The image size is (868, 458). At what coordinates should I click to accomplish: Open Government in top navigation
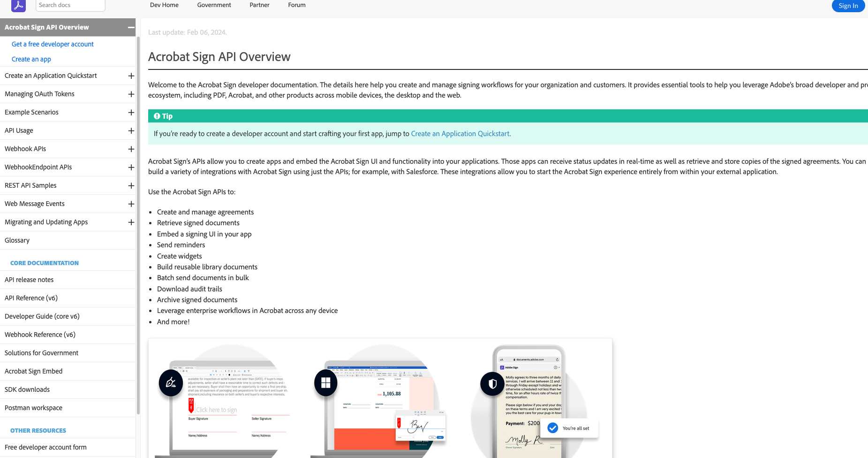click(x=214, y=5)
